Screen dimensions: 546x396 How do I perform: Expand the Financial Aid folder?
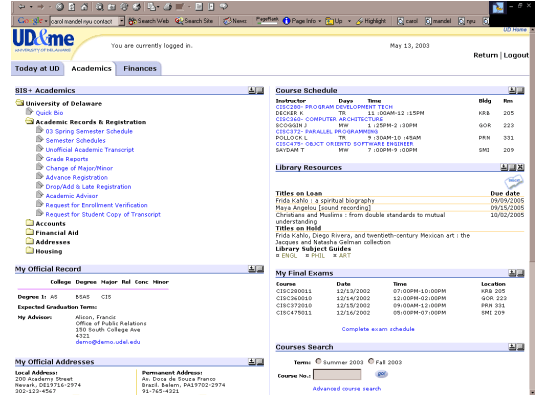pos(30,232)
